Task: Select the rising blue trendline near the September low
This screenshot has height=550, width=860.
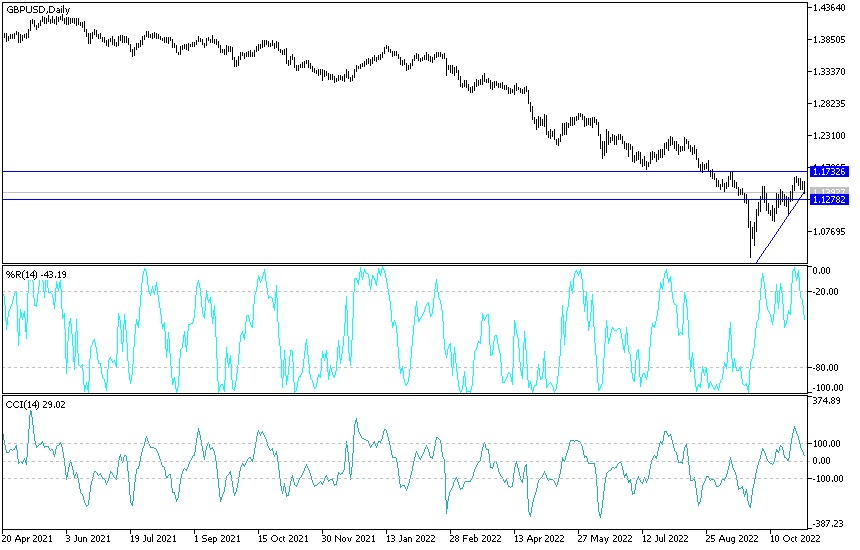Action: point(779,226)
